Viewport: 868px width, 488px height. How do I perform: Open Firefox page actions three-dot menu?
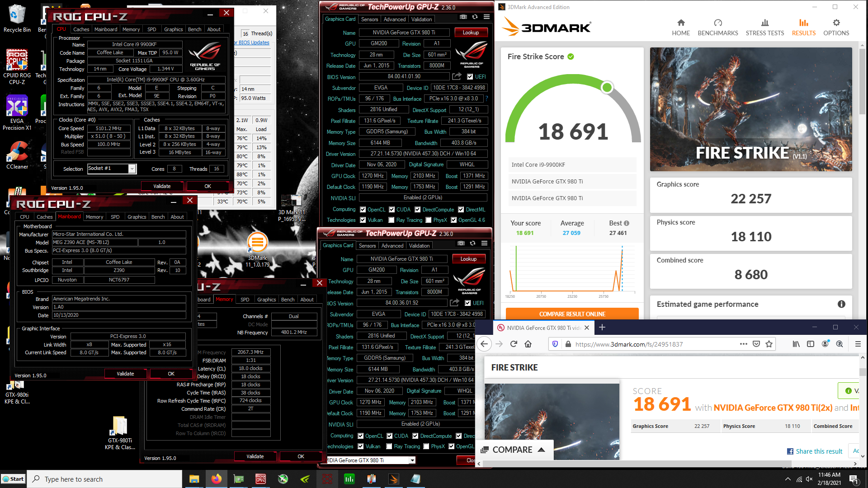click(744, 344)
